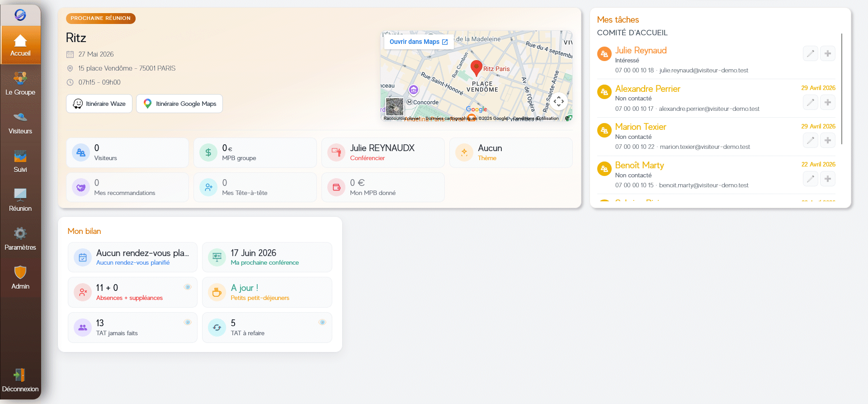Image resolution: width=868 pixels, height=404 pixels.
Task: Click the Absences + suppléances icon
Action: (83, 292)
